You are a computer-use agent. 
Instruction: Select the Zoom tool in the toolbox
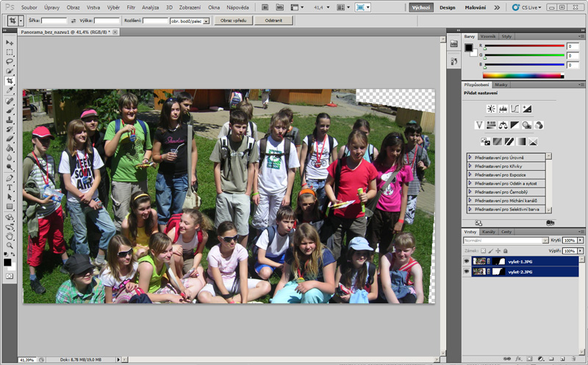click(10, 246)
